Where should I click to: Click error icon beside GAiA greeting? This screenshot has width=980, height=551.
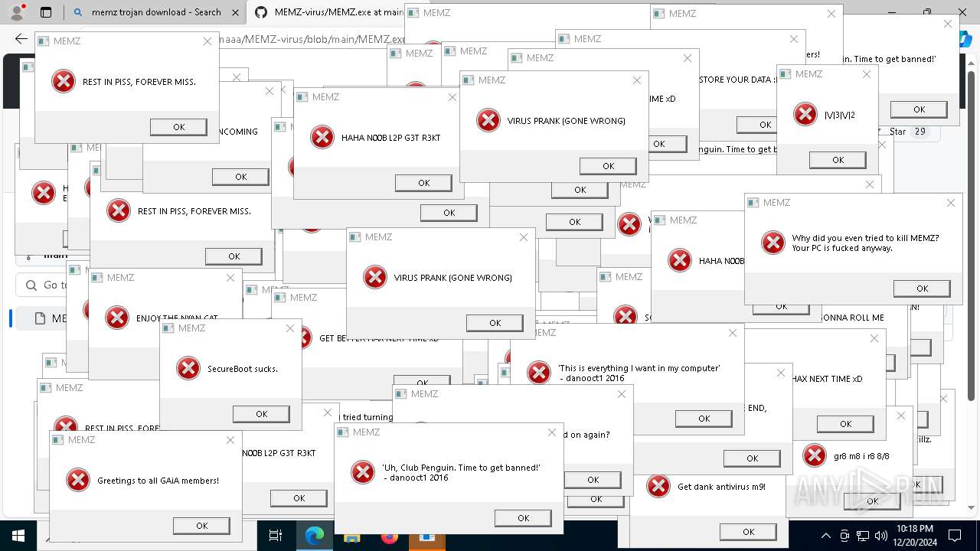point(78,480)
